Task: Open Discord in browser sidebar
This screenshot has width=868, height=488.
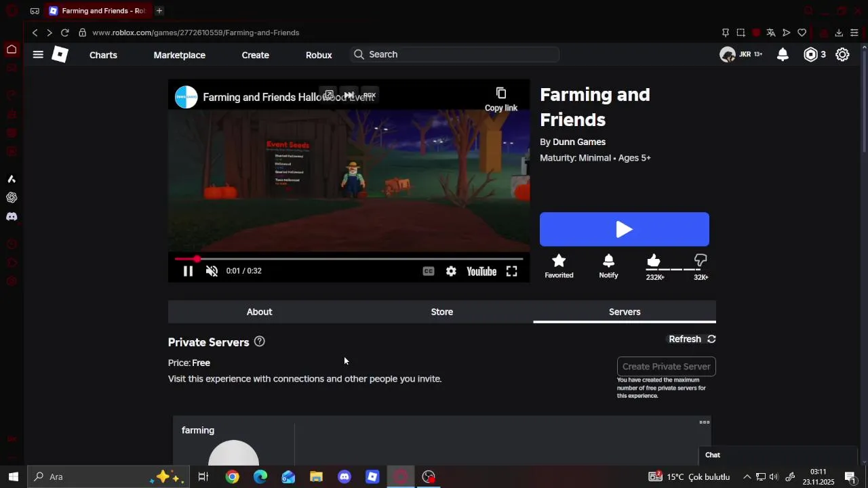Action: coord(12,217)
